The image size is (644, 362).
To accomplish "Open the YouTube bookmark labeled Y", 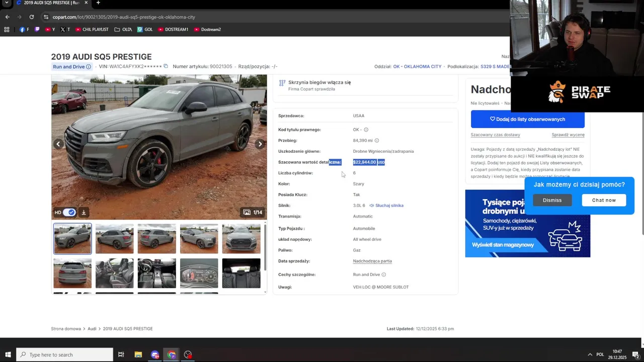I will tap(50, 30).
